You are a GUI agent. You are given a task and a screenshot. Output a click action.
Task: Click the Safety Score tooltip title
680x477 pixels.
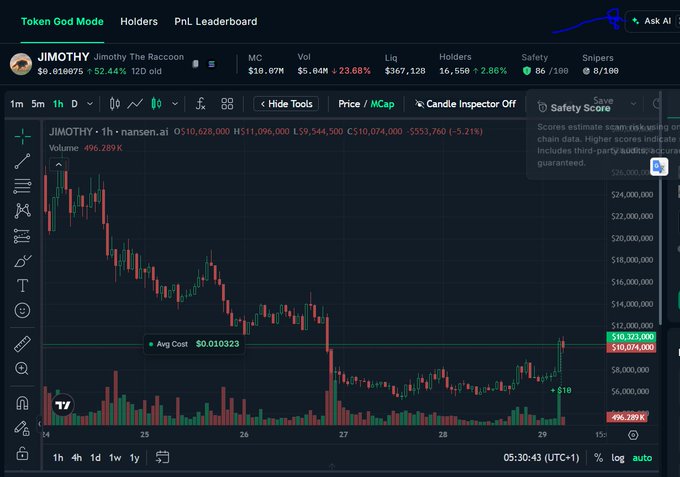pos(580,108)
